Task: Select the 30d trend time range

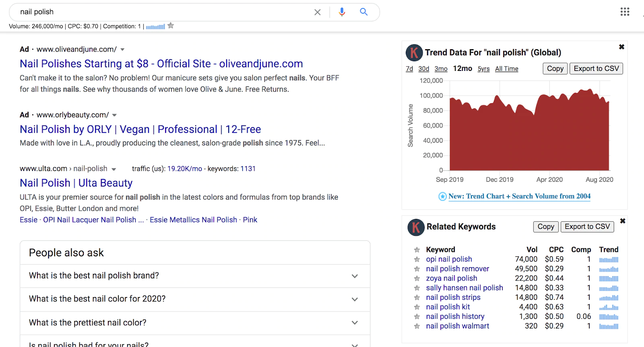Action: [423, 69]
